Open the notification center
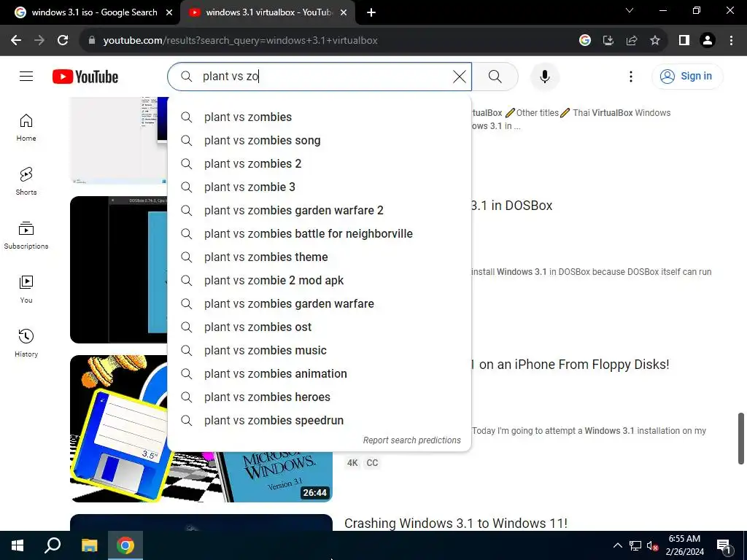Viewport: 747px width, 560px height. coord(724,545)
